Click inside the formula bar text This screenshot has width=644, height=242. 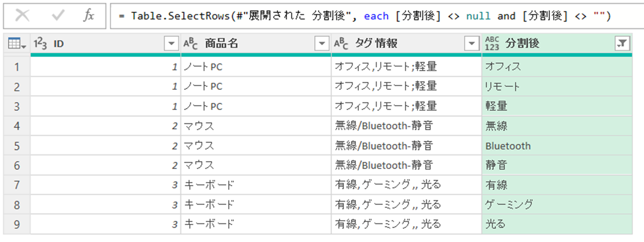click(364, 16)
